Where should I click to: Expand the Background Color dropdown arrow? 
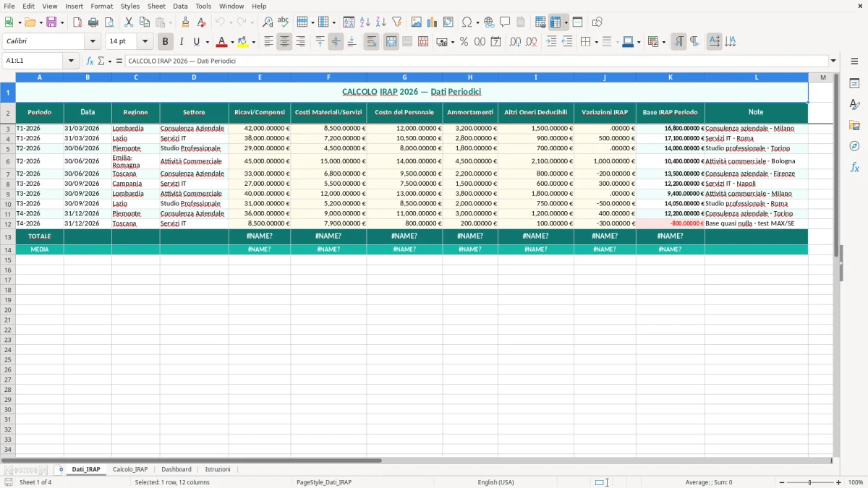pos(253,42)
